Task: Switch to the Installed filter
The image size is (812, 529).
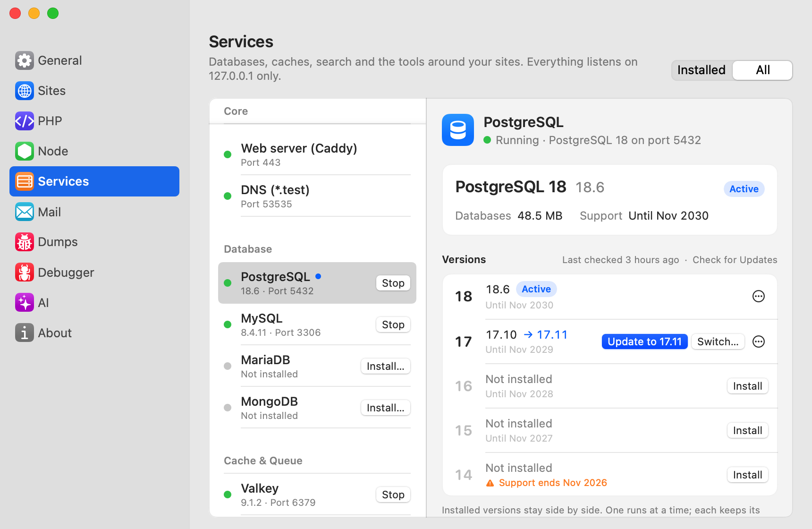Action: click(702, 70)
